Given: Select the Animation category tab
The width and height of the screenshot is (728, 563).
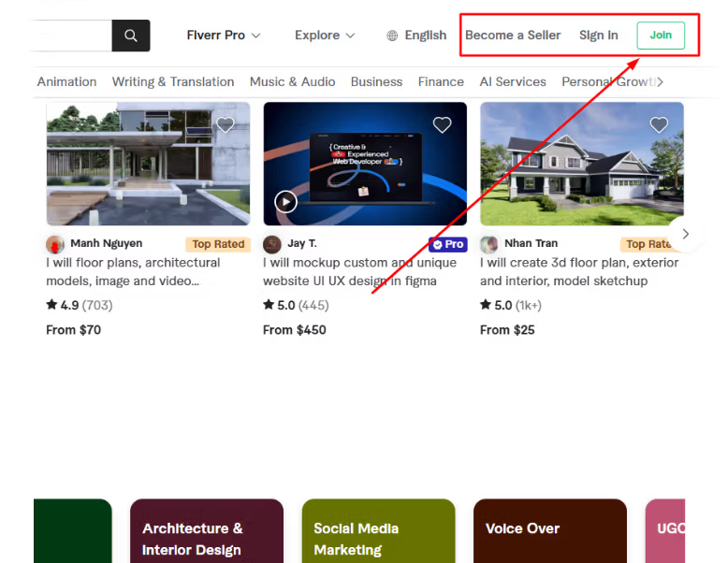Looking at the screenshot, I should tap(66, 81).
